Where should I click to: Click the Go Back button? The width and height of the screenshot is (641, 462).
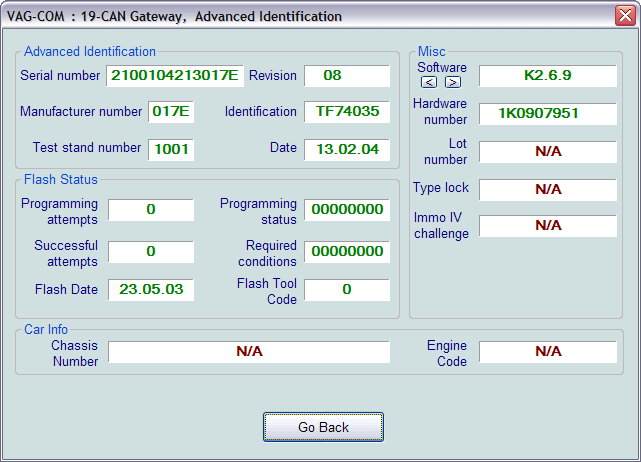323,427
